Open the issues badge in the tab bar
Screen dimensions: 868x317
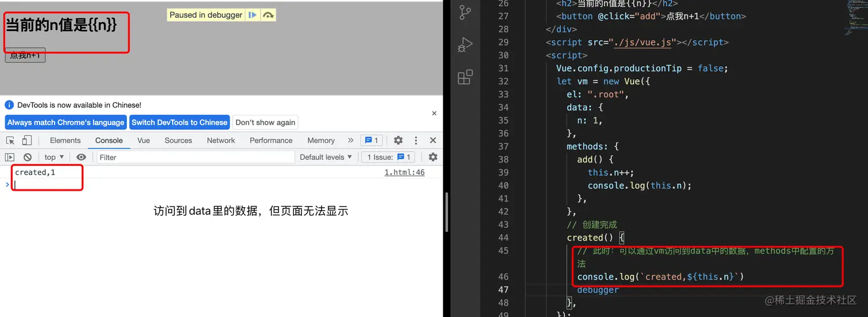[371, 140]
